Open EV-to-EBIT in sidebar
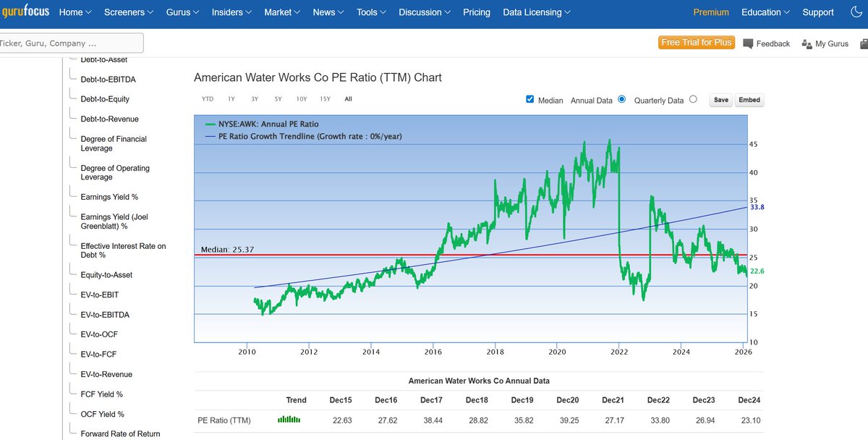This screenshot has width=868, height=440. click(x=100, y=295)
